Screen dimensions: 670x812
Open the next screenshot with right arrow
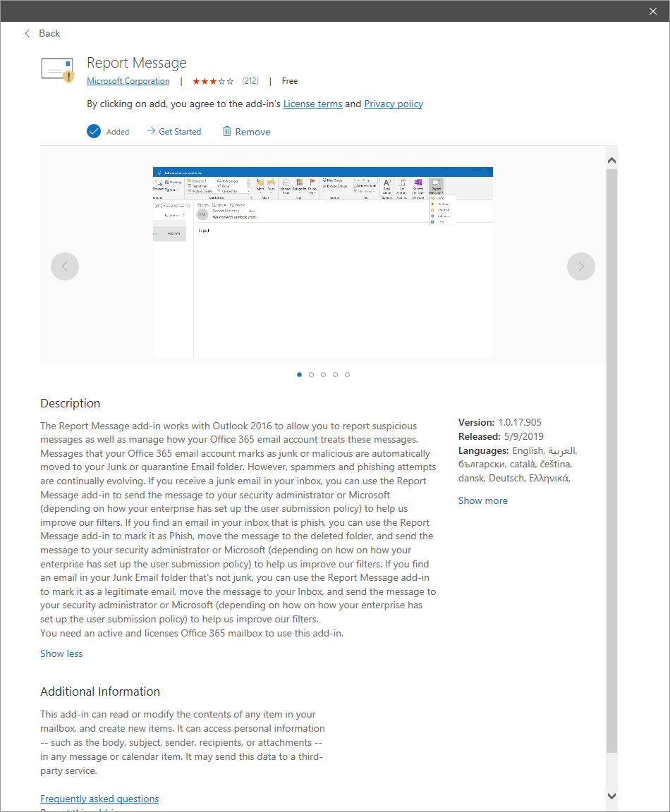[x=580, y=266]
